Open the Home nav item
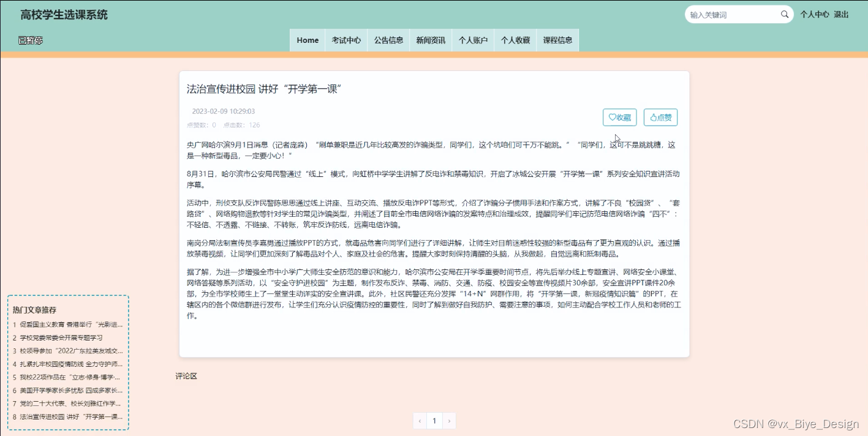 [308, 40]
